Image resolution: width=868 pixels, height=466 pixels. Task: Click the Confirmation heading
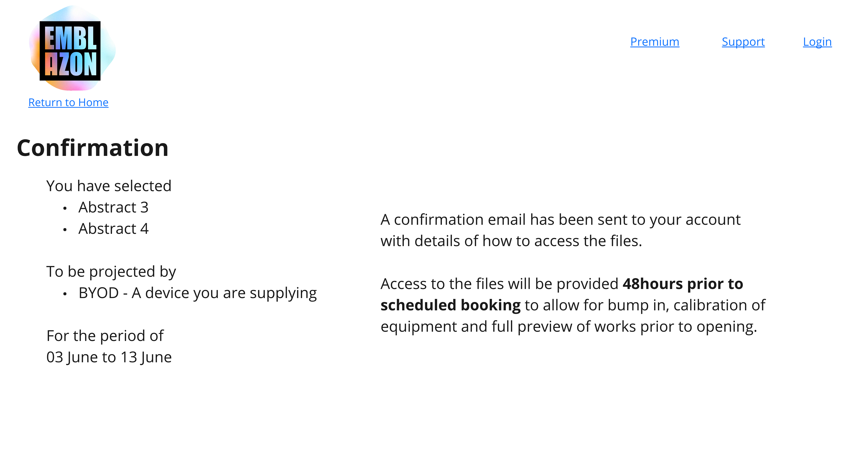[93, 148]
